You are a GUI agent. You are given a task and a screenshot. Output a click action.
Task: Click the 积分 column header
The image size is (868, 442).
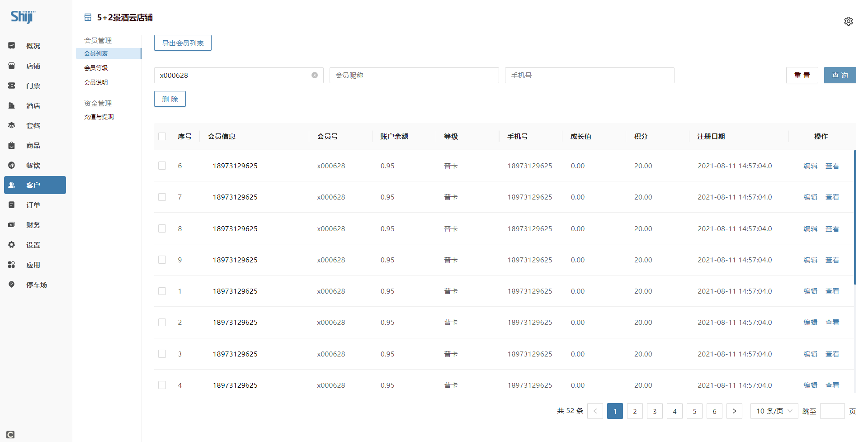click(641, 136)
